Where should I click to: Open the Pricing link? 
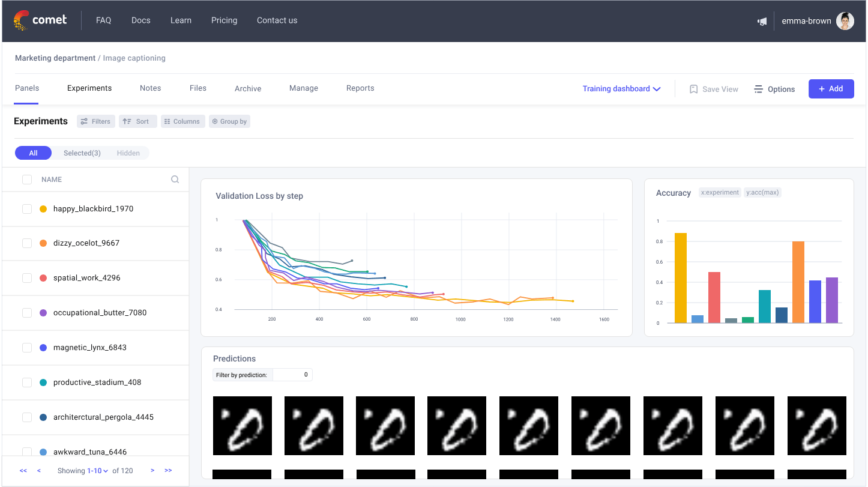coord(224,20)
